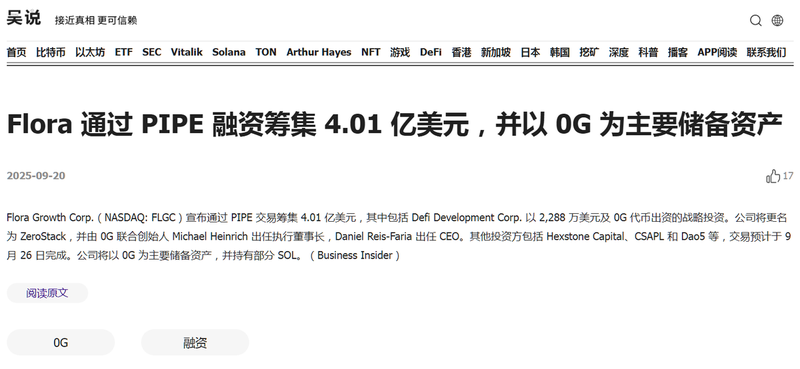Click the source text Business Insider

tap(355, 256)
